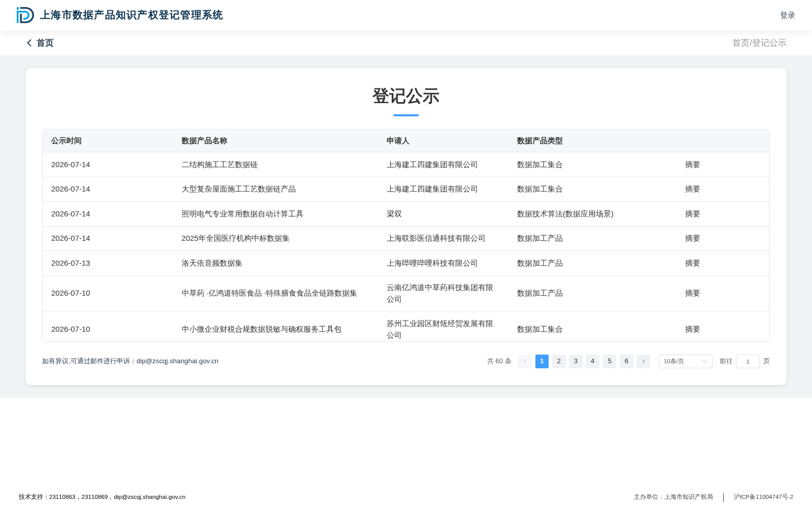Click applicant 苏州工业园区财瓴经贸发展有限公司

[x=440, y=329]
